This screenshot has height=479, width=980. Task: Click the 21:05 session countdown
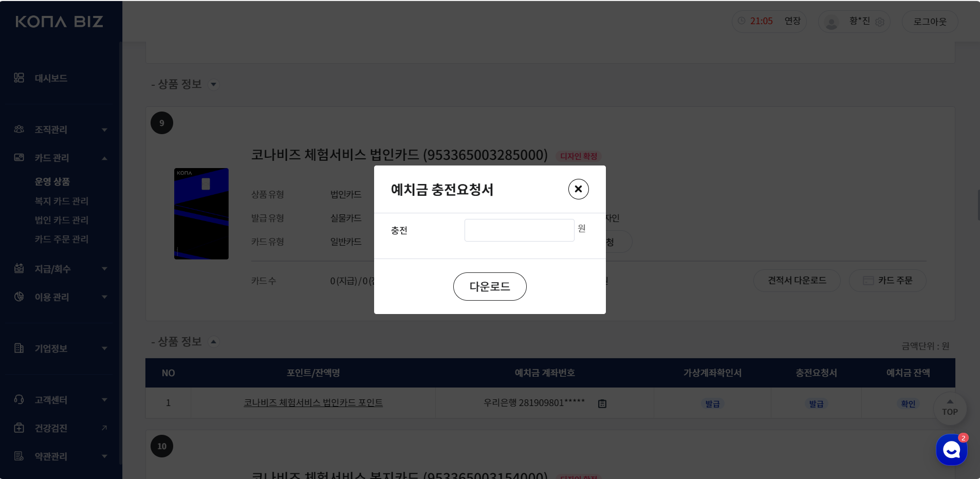pyautogui.click(x=761, y=21)
